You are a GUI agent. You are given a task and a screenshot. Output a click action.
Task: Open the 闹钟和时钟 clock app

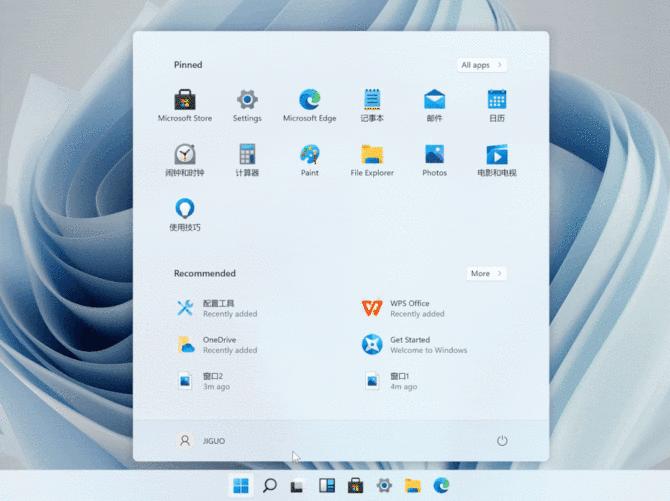(185, 161)
